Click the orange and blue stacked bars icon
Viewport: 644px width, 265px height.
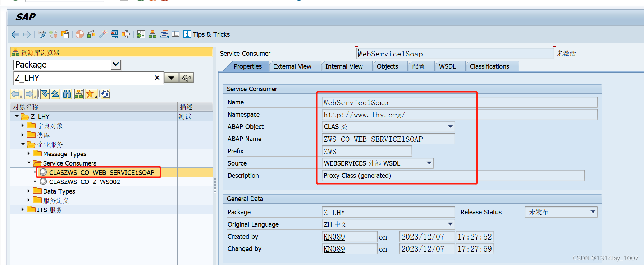coord(164,34)
